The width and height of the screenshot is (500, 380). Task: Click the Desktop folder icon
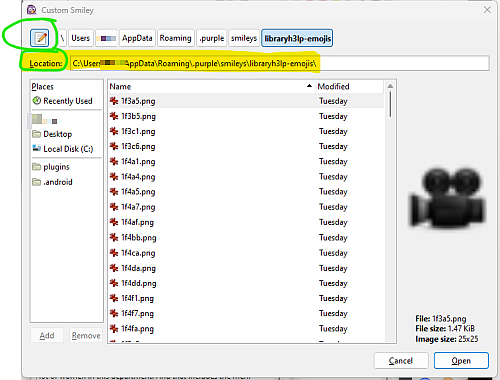[36, 134]
